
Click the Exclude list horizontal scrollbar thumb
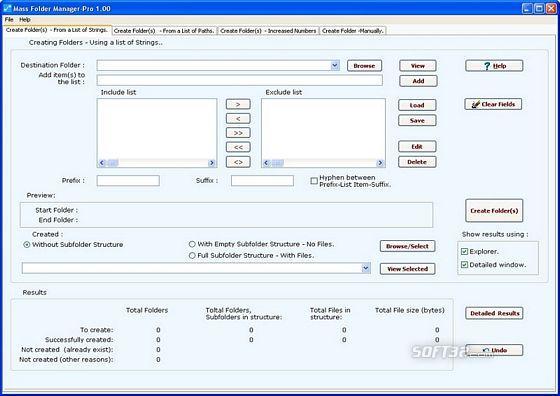[278, 163]
